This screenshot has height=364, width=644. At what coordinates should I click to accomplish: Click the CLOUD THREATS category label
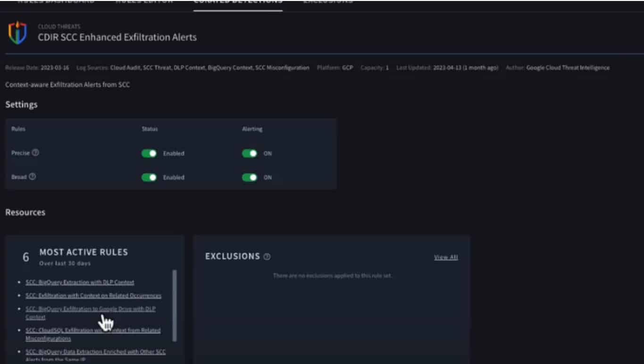(x=59, y=26)
